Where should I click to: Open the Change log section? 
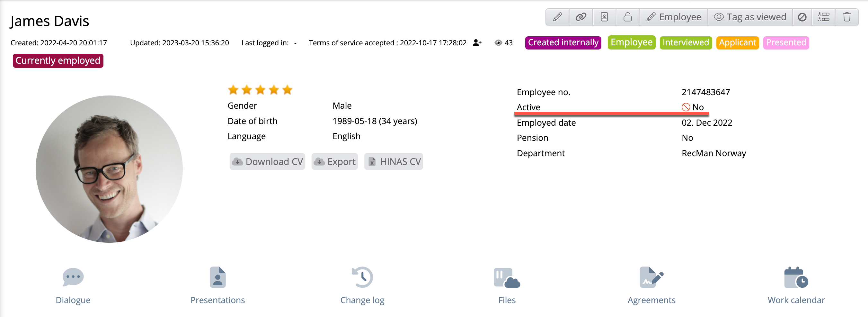point(362,285)
